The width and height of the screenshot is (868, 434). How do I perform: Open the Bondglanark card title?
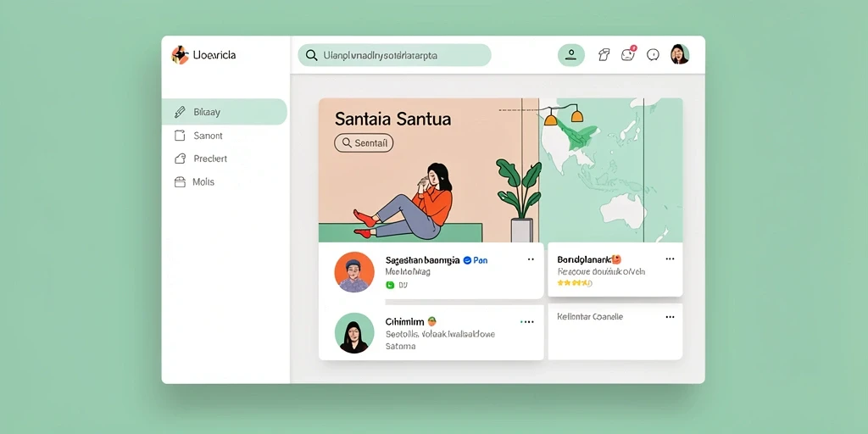coord(583,259)
